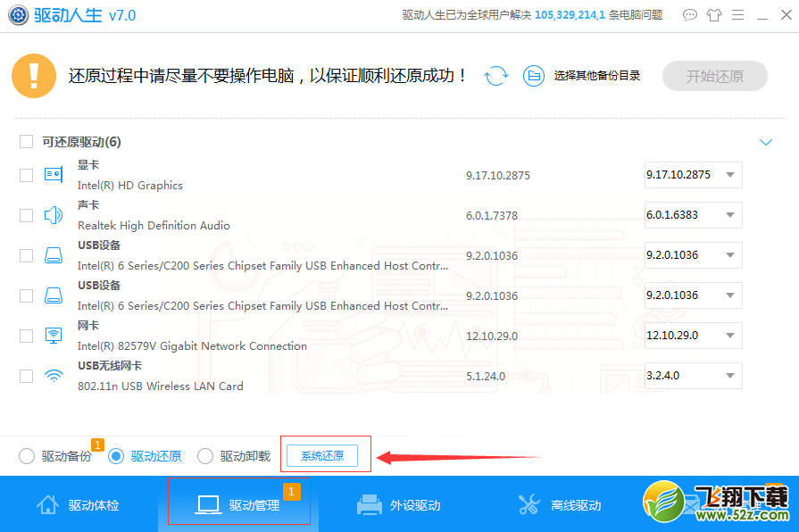Click the current version 6.0.1.7378 text
Image resolution: width=799 pixels, height=532 pixels.
point(492,215)
